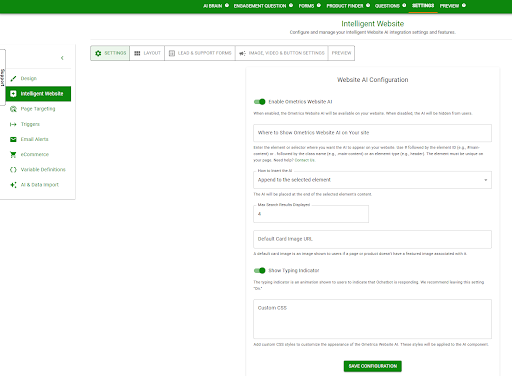Click the info dot next to Engagement Question
Image resolution: width=512 pixels, height=376 pixels.
(291, 5)
